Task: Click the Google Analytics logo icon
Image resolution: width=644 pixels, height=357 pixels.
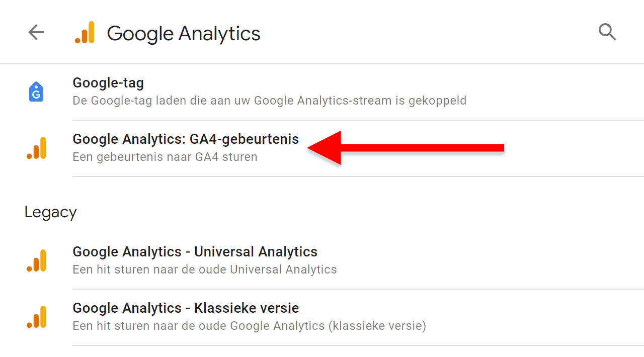Action: pos(85,32)
